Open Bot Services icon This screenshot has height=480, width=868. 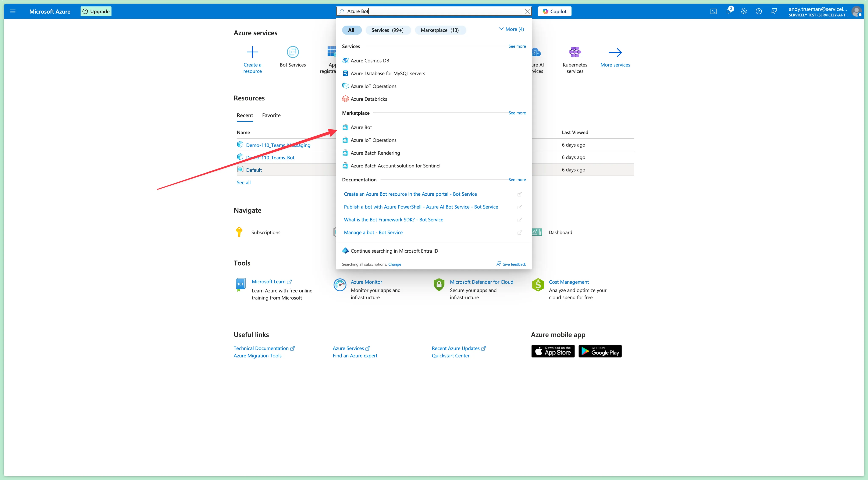(x=293, y=52)
